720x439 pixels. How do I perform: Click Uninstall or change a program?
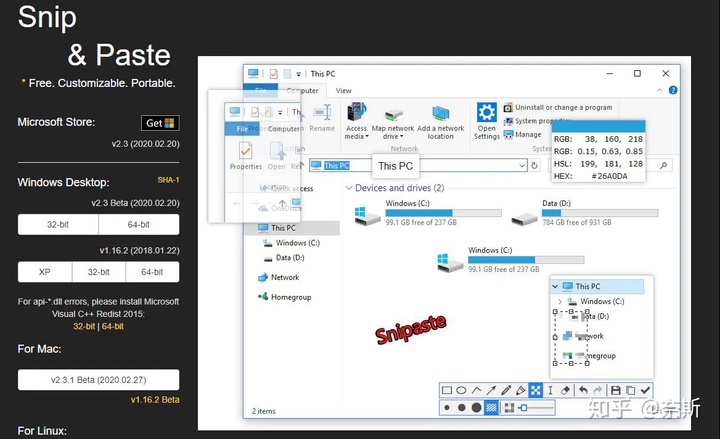coord(558,107)
